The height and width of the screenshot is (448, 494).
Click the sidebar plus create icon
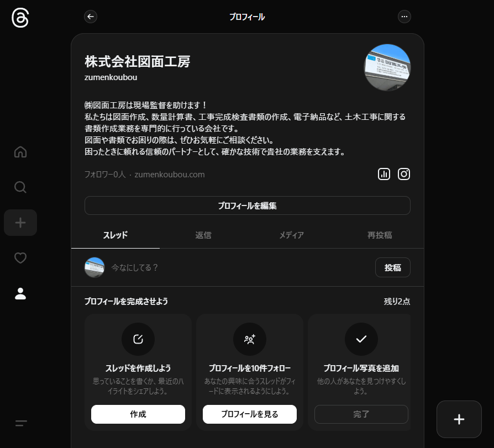tap(20, 223)
